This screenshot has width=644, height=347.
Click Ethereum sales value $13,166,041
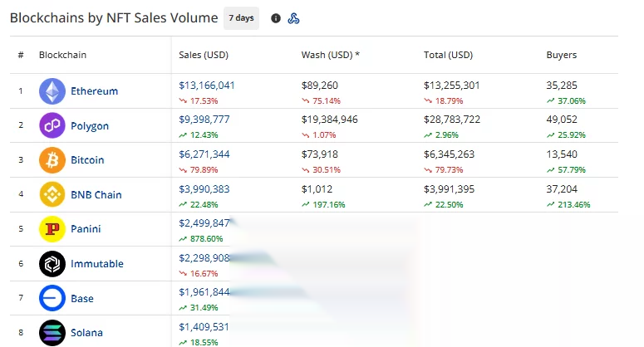[207, 86]
